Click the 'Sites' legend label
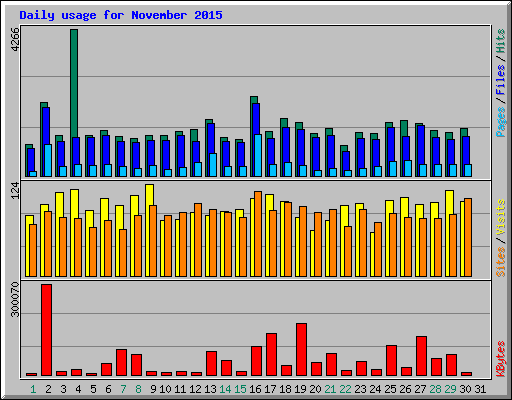 500,262
